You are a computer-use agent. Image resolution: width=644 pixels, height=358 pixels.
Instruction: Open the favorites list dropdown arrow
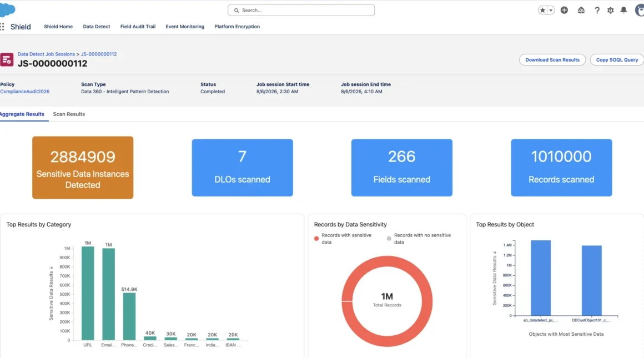pos(551,10)
